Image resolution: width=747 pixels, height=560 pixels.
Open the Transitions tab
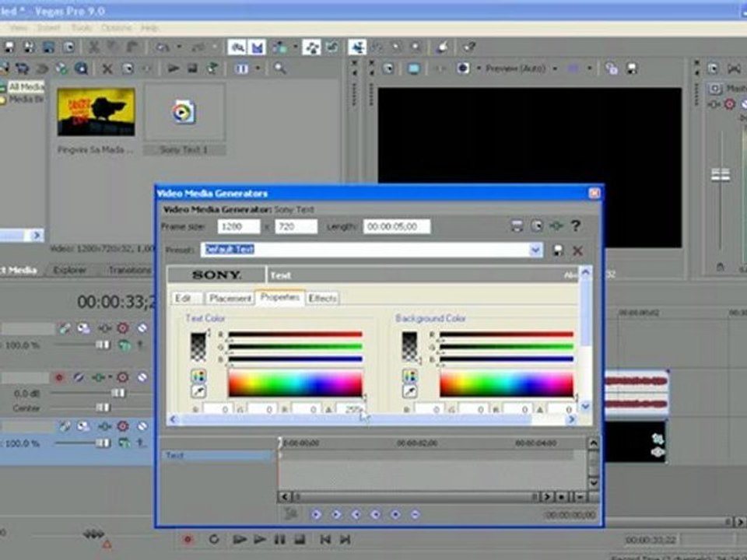pyautogui.click(x=129, y=270)
